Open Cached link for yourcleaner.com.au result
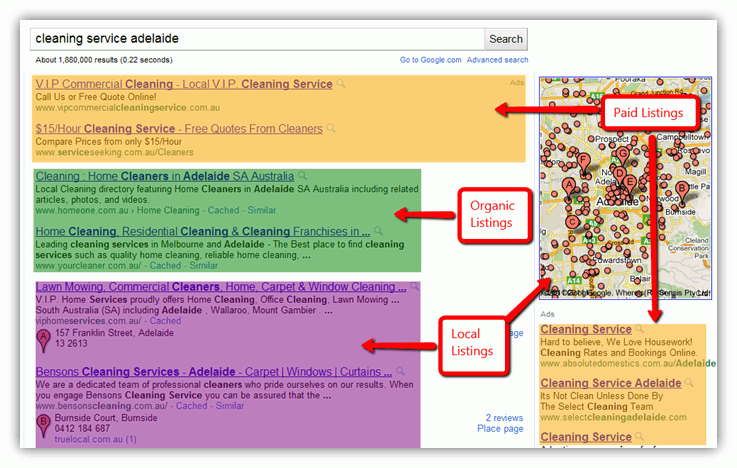The height and width of the screenshot is (468, 737). click(x=165, y=265)
